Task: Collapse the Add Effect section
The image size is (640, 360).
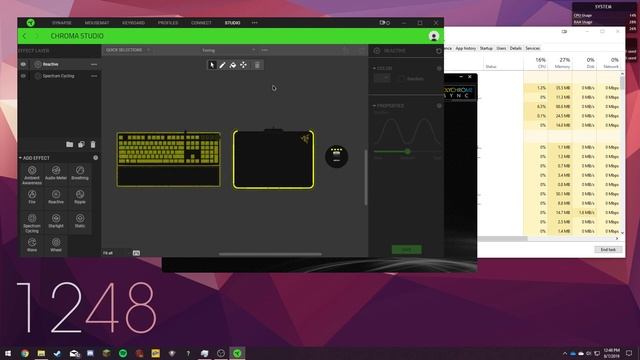Action: coord(20,158)
